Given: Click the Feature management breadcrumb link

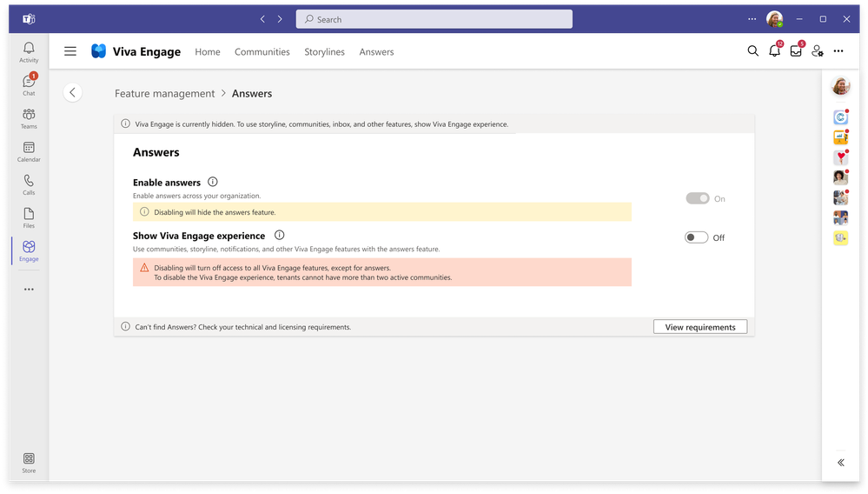Looking at the screenshot, I should [x=164, y=94].
